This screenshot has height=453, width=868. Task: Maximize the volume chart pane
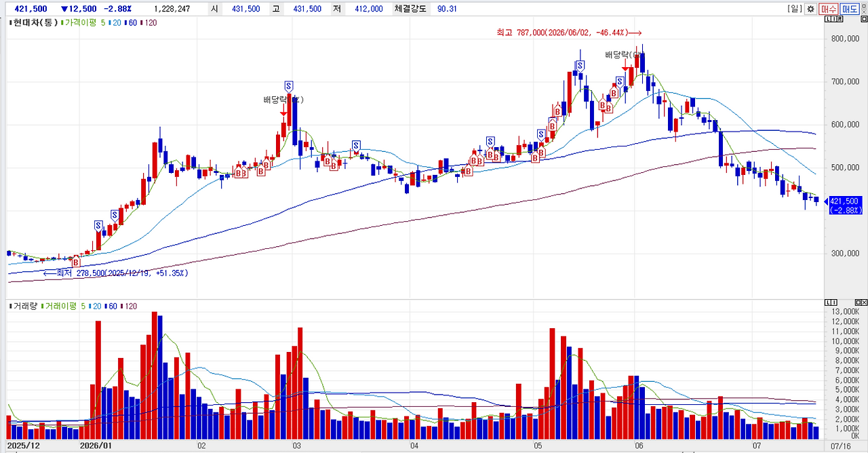(857, 302)
